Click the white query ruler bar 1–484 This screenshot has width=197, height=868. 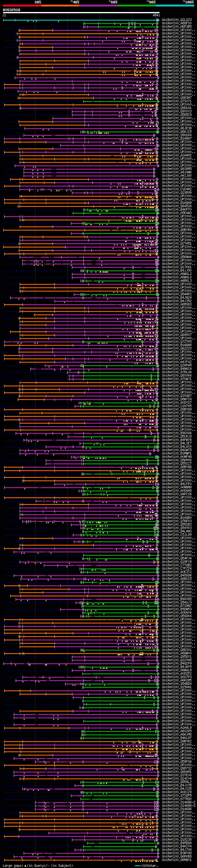click(81, 13)
